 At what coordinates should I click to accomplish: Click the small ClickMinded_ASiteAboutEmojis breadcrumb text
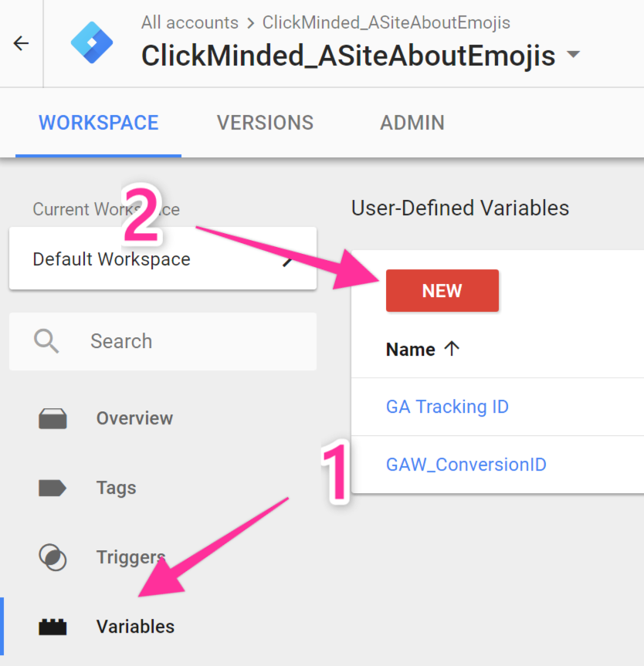pos(386,22)
